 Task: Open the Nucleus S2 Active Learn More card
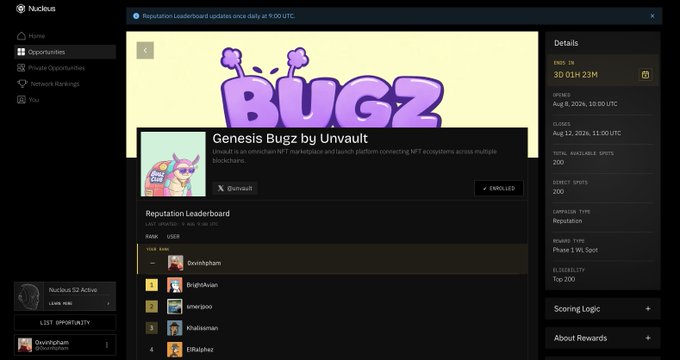tap(65, 296)
